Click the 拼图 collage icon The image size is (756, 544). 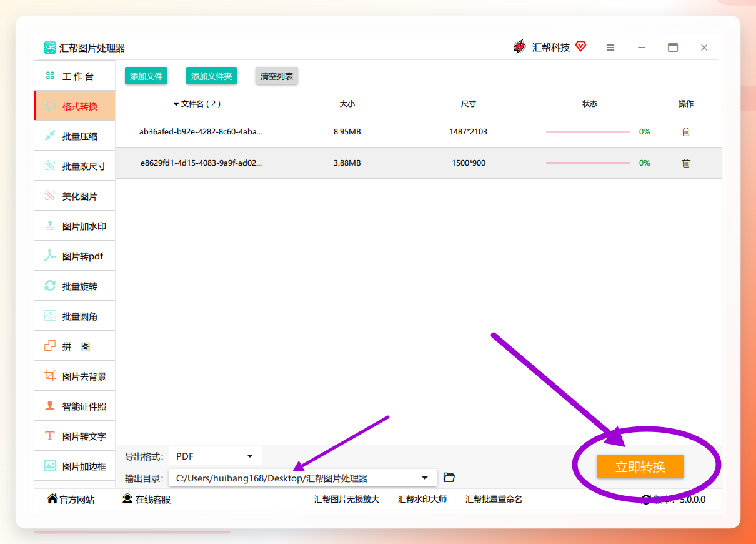[50, 346]
